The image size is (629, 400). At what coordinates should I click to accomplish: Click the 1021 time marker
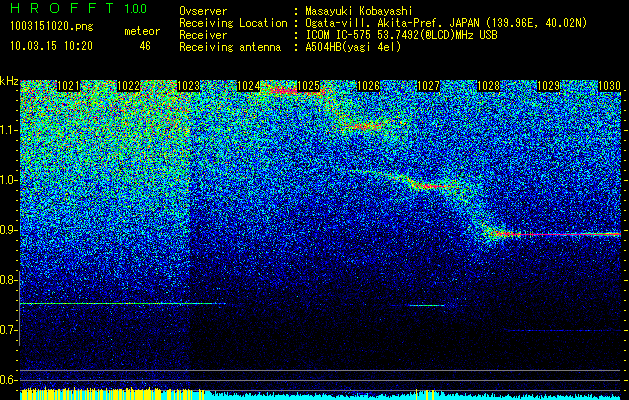point(68,86)
